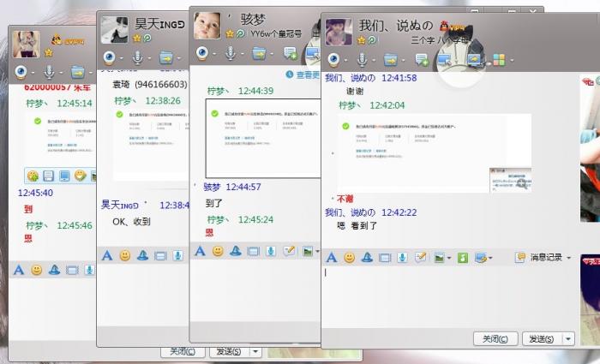
Task: Expand send options arrow beside 发送(S) in 我们、说ぬの
Action: point(568,339)
